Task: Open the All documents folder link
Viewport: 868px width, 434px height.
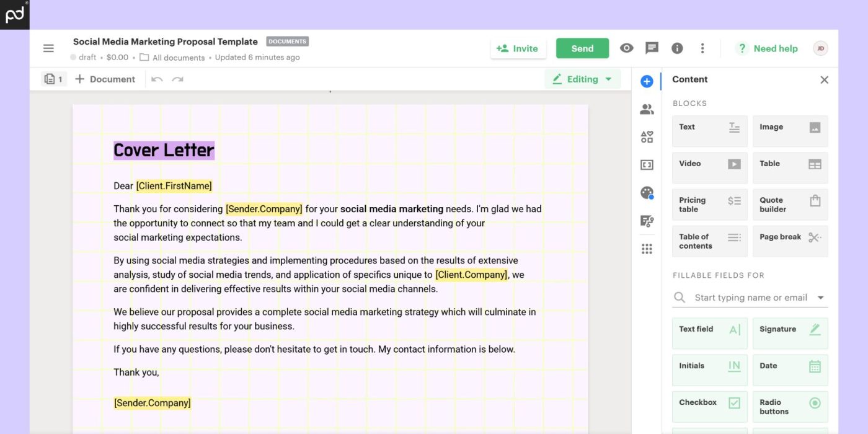Action: coord(179,57)
